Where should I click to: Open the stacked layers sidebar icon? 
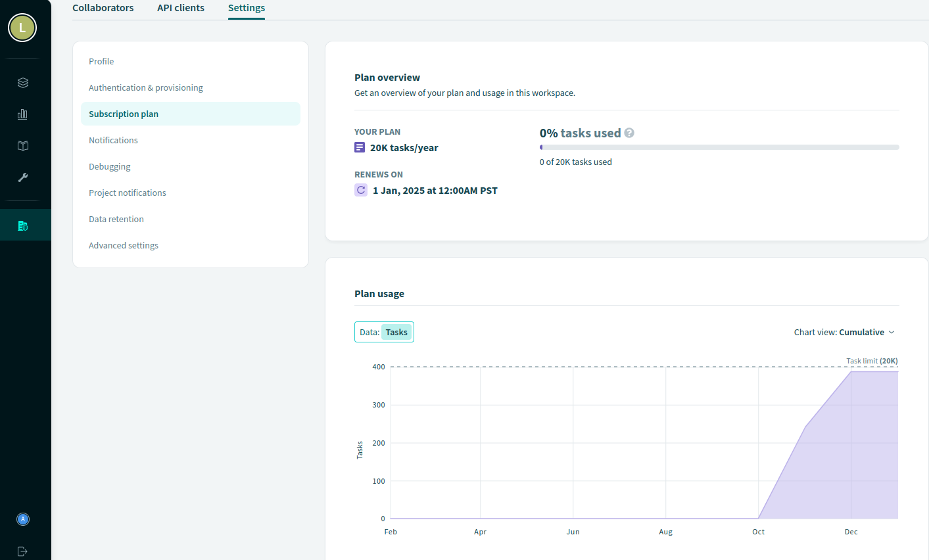(x=23, y=83)
